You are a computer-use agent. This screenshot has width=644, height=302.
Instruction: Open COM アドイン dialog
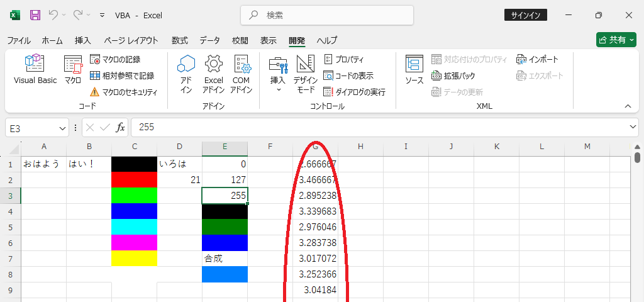pyautogui.click(x=241, y=74)
